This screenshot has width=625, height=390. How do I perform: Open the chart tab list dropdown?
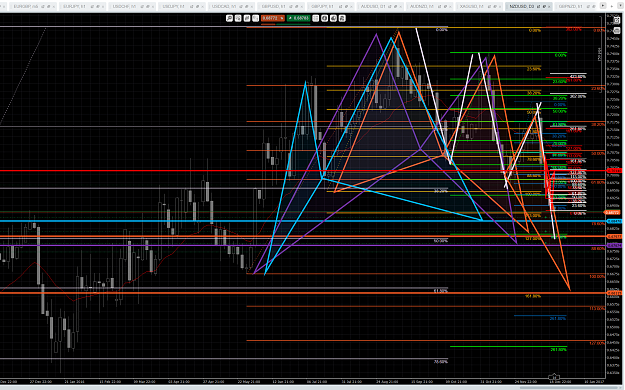tap(620, 6)
